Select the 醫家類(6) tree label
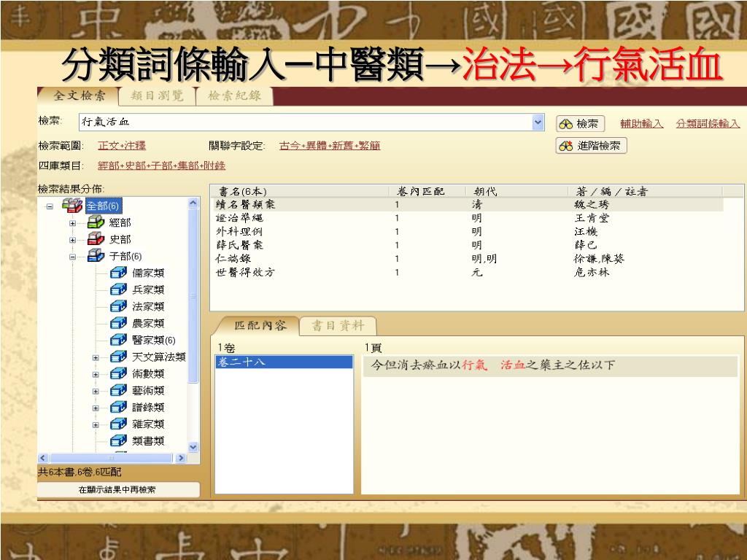This screenshot has width=747, height=560. click(x=153, y=340)
